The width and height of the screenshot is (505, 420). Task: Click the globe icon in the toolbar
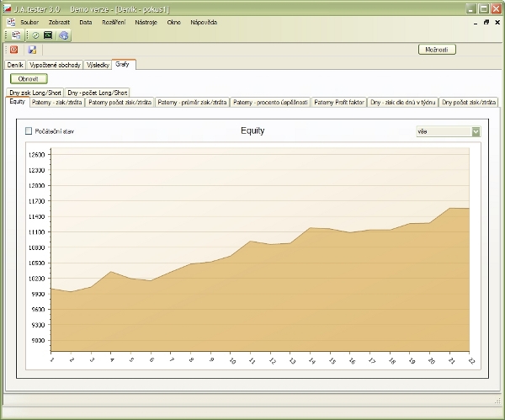click(64, 35)
